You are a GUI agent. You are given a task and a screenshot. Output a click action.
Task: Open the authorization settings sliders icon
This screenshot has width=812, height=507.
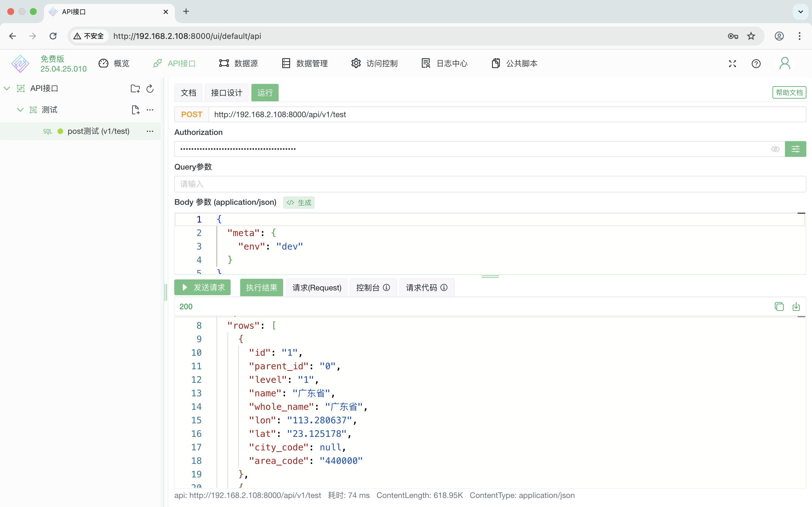795,149
